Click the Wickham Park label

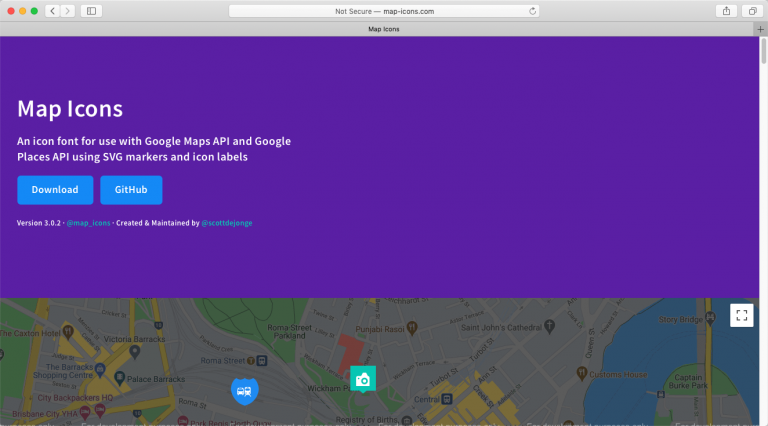[x=329, y=388]
